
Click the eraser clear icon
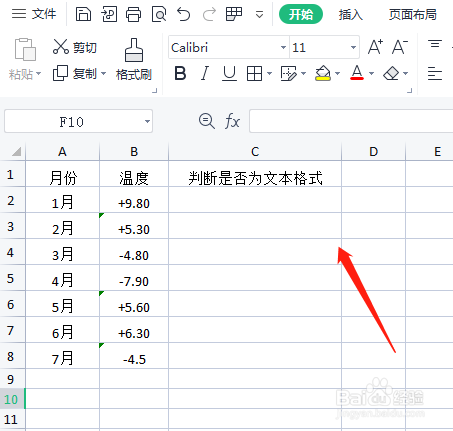tap(391, 73)
